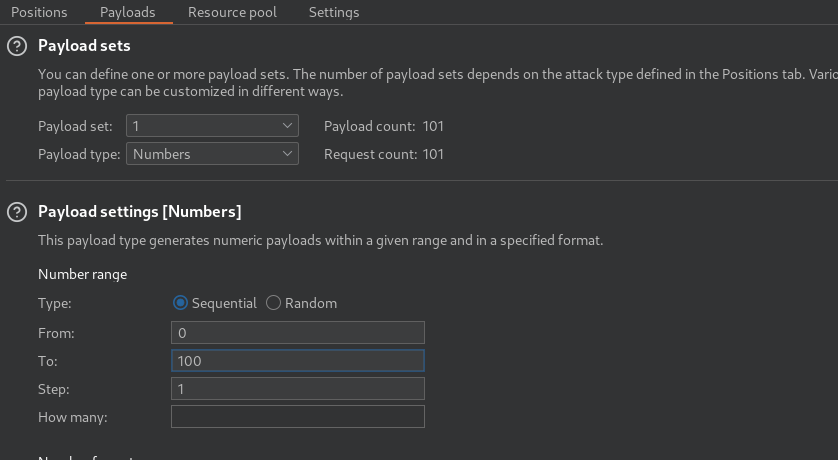
Task: Open the Payload settings help icon
Action: 16,212
